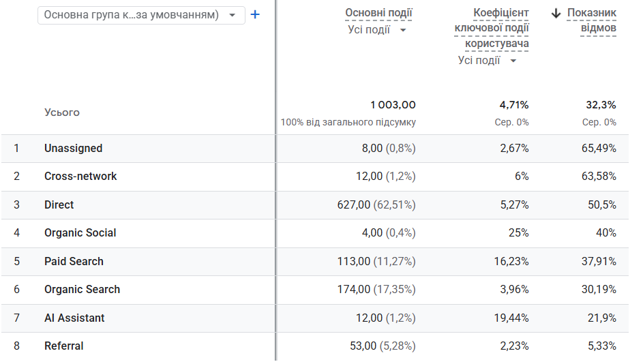The width and height of the screenshot is (643, 364).
Task: Click the Unassigned value 8,00 (0,8%)
Action: pos(389,149)
